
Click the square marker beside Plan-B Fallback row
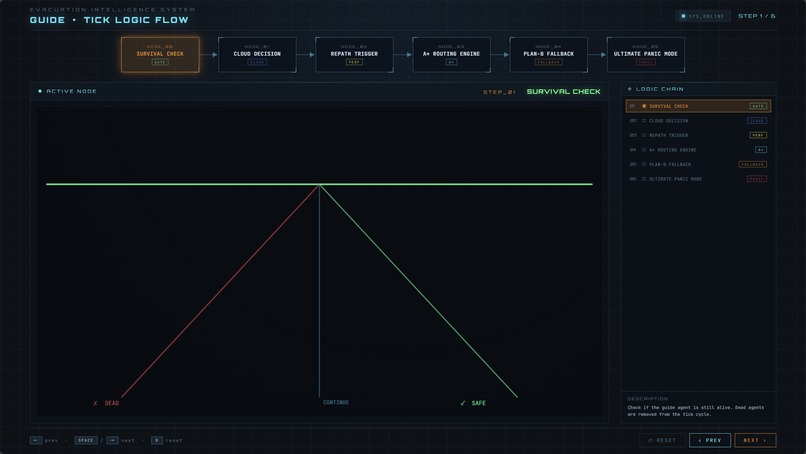coord(644,165)
